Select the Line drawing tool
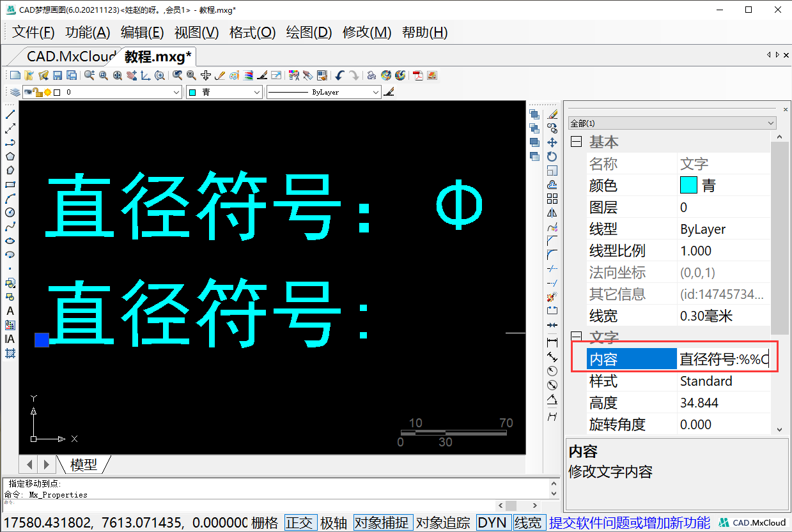Screen dimensions: 792x532 (x=10, y=114)
